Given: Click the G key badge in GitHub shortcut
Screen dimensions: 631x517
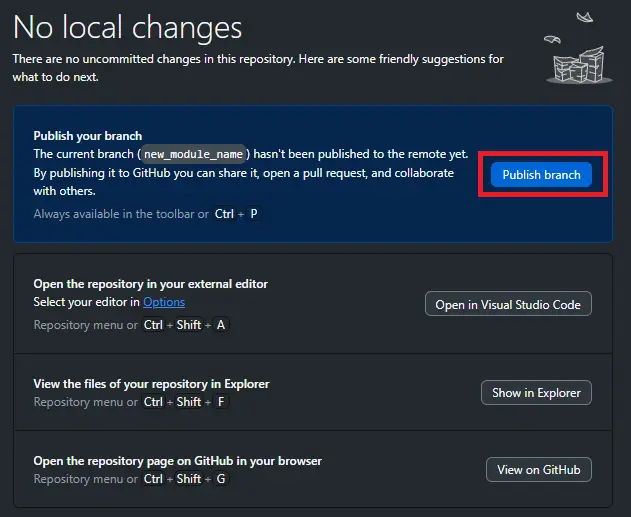Looking at the screenshot, I should 220,479.
